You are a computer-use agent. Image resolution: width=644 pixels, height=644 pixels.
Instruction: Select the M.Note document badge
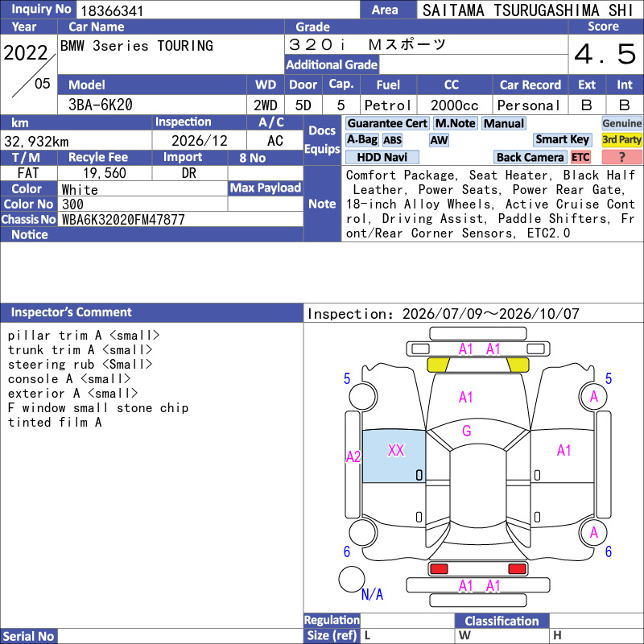point(455,123)
